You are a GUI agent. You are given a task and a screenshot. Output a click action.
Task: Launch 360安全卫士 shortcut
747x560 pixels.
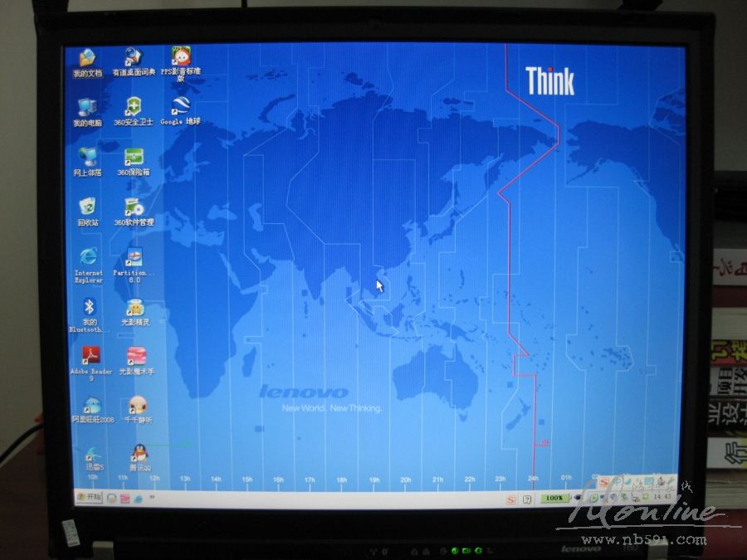click(134, 112)
